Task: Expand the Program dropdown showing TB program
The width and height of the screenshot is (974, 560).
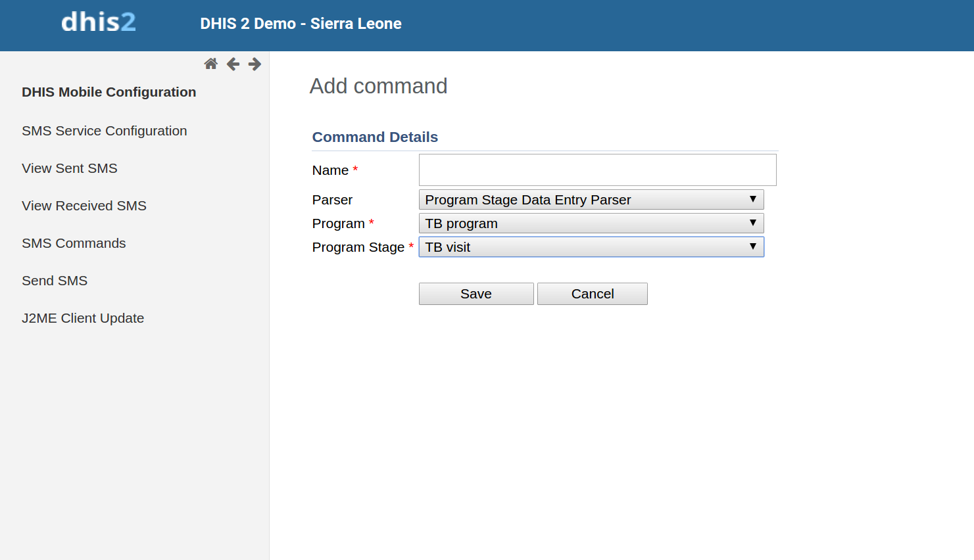Action: (591, 223)
